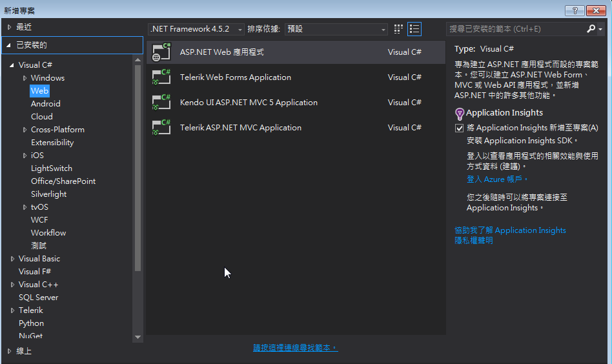Screen dimensions: 612x364
Task: Switch to medium icons list view
Action: coord(414,29)
